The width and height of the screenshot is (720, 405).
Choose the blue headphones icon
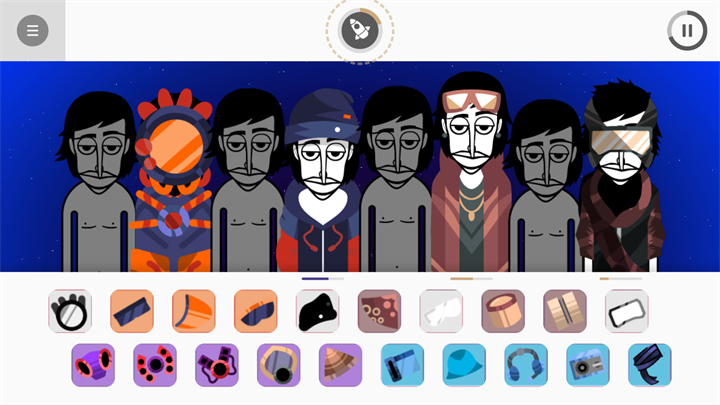(x=526, y=365)
